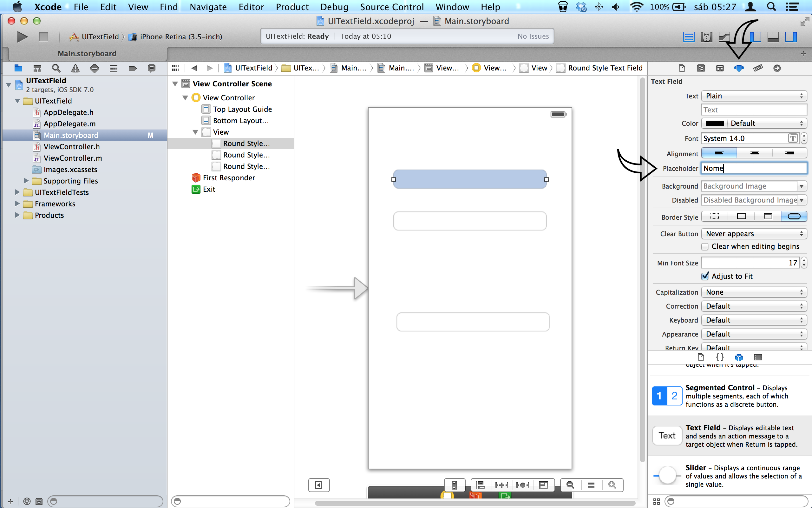Image resolution: width=812 pixels, height=508 pixels.
Task: Show the Project navigator
Action: coord(18,69)
